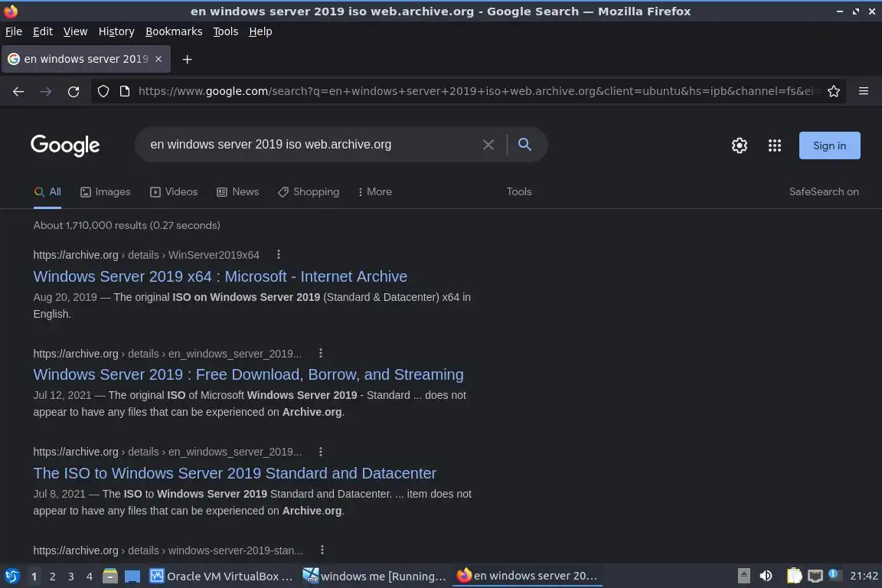Open the File menu
The image size is (882, 588).
tap(14, 31)
